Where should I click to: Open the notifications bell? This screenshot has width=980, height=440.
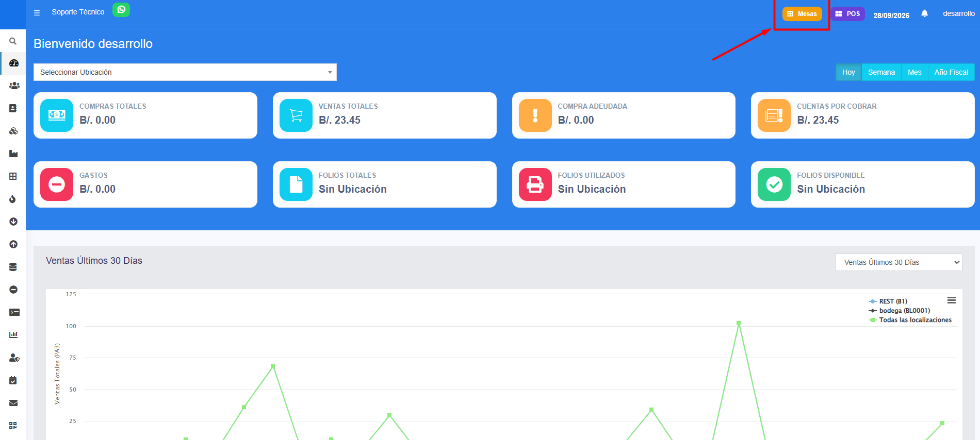[x=924, y=13]
